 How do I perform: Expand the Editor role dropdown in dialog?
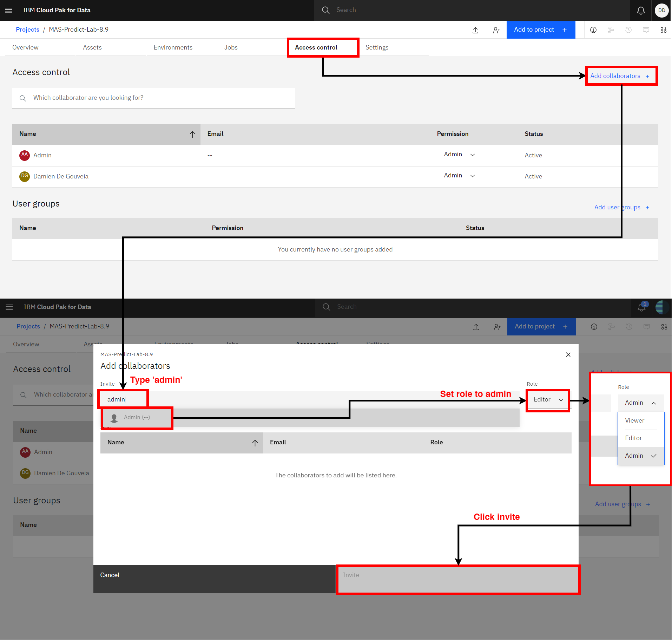click(548, 400)
